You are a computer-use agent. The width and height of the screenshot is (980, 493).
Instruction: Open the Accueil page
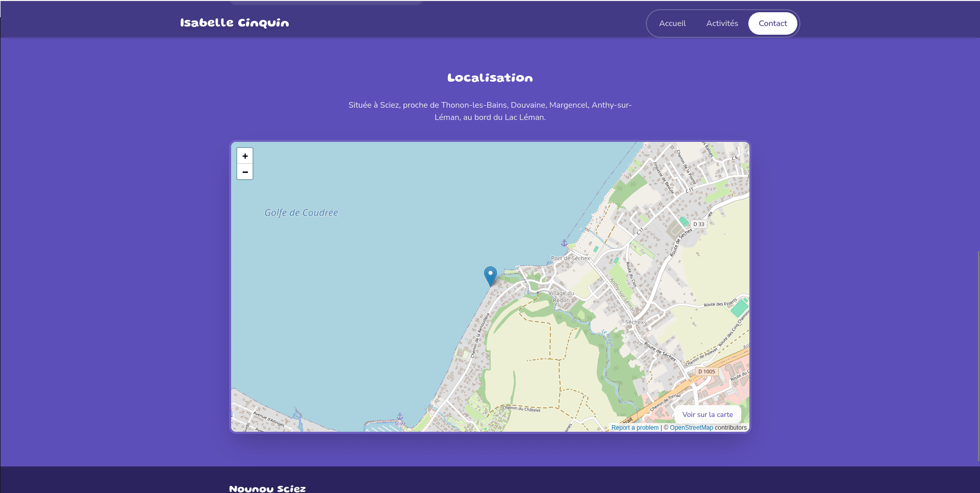point(672,23)
